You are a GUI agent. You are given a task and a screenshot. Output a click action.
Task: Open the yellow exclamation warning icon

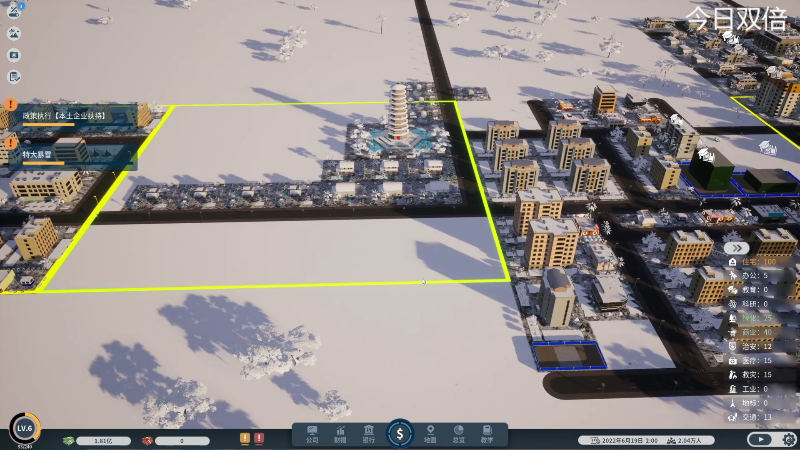[x=245, y=438]
